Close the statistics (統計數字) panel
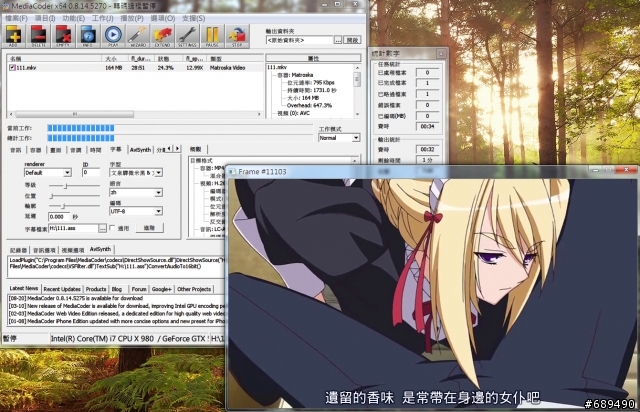640x412 pixels. [x=441, y=53]
